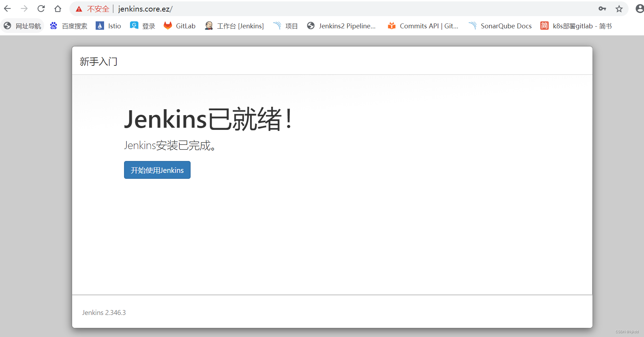The width and height of the screenshot is (644, 337).
Task: Open the GitLab bookmark
Action: click(179, 26)
